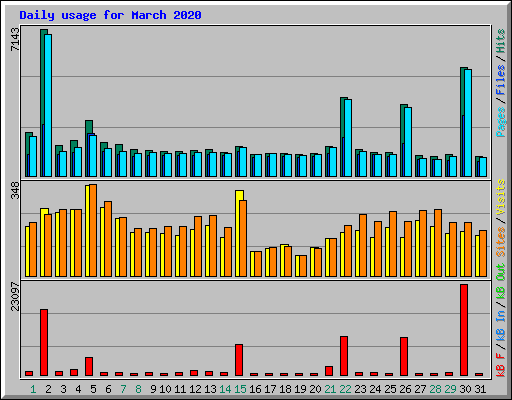Click the day 26 red kB bar
The height and width of the screenshot is (400, 512).
(404, 357)
